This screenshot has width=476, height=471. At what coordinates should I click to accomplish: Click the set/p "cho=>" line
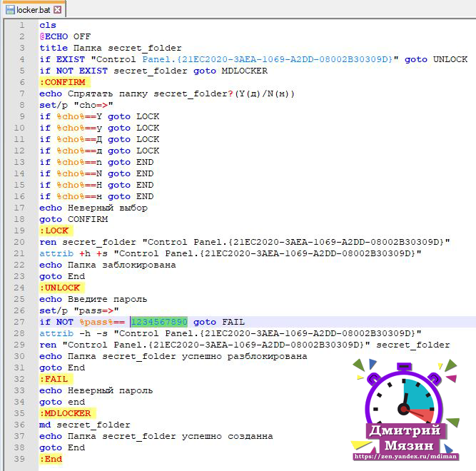click(76, 105)
